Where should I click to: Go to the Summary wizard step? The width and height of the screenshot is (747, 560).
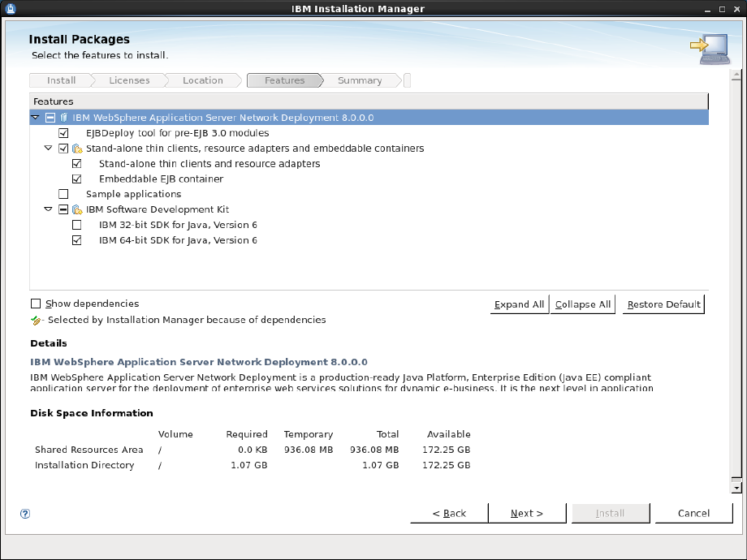point(360,80)
